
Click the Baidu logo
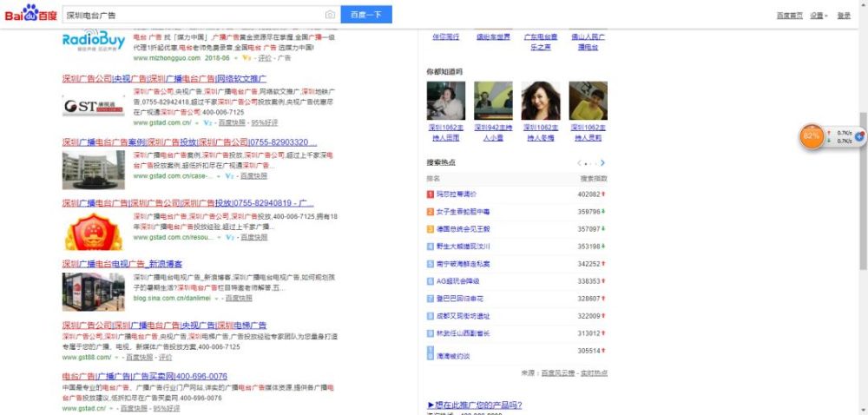coord(31,13)
